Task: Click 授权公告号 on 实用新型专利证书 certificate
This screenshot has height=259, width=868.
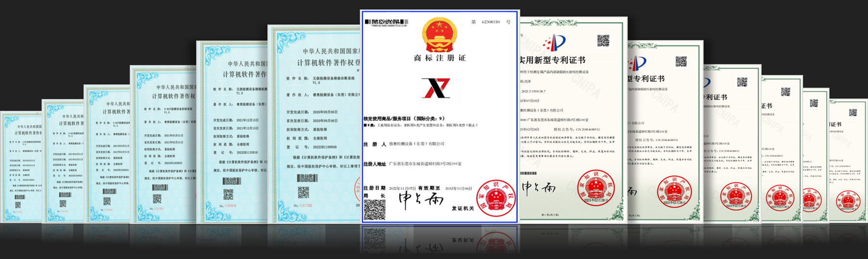Action: click(577, 130)
